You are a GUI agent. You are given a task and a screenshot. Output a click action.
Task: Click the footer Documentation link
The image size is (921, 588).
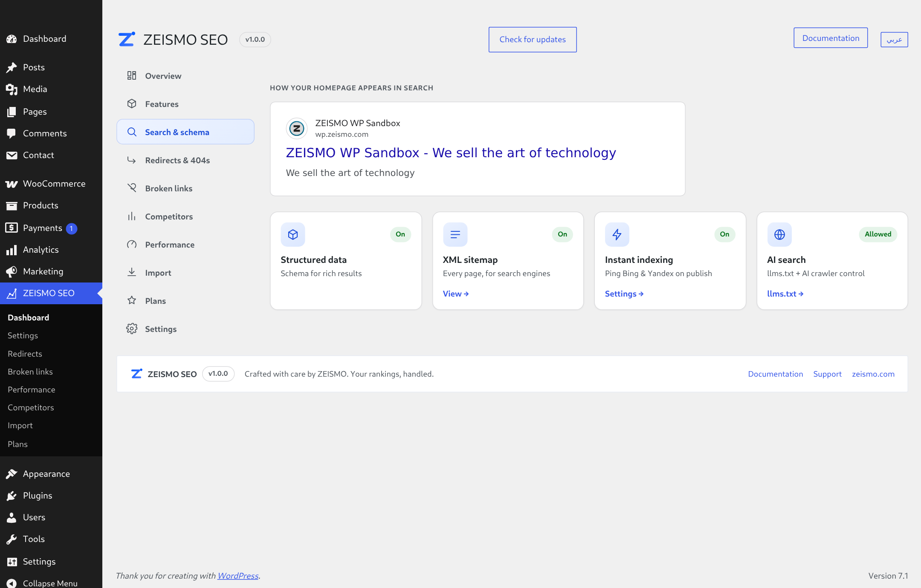(776, 374)
